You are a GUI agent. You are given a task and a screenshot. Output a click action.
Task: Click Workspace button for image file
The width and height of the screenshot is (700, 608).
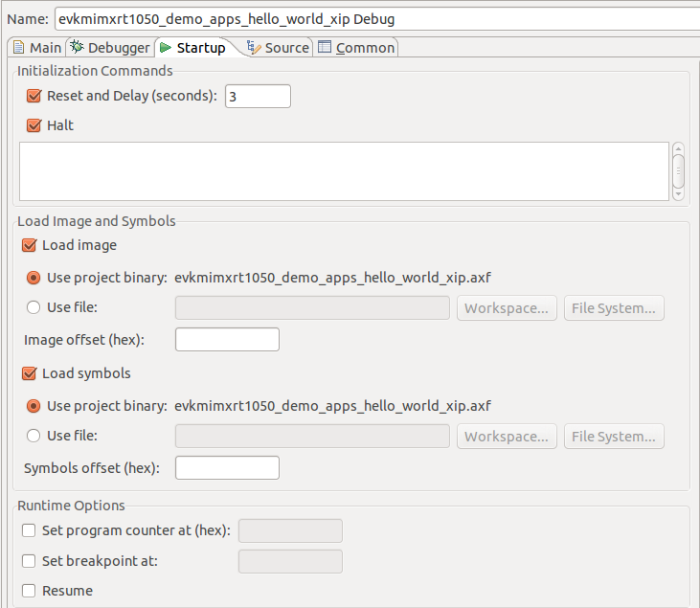(507, 308)
